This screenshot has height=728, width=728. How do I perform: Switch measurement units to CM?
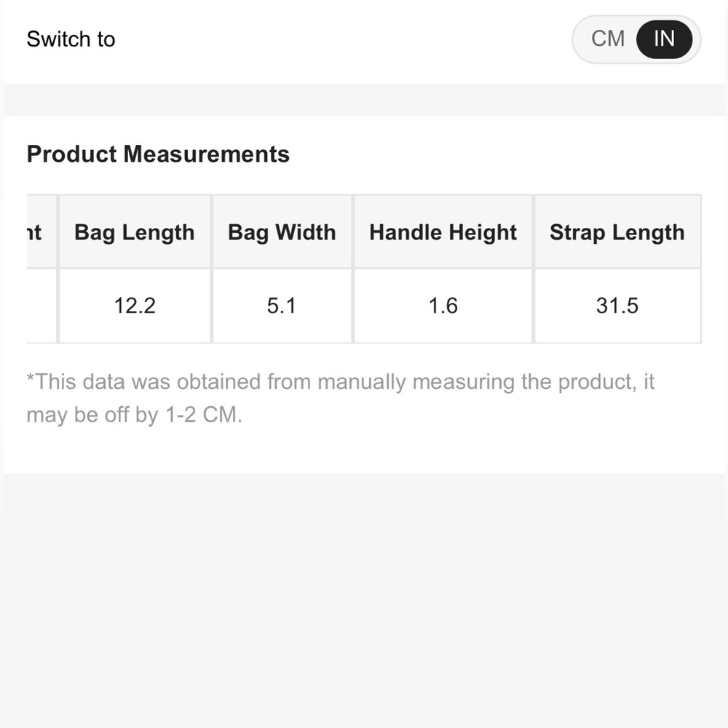[609, 39]
